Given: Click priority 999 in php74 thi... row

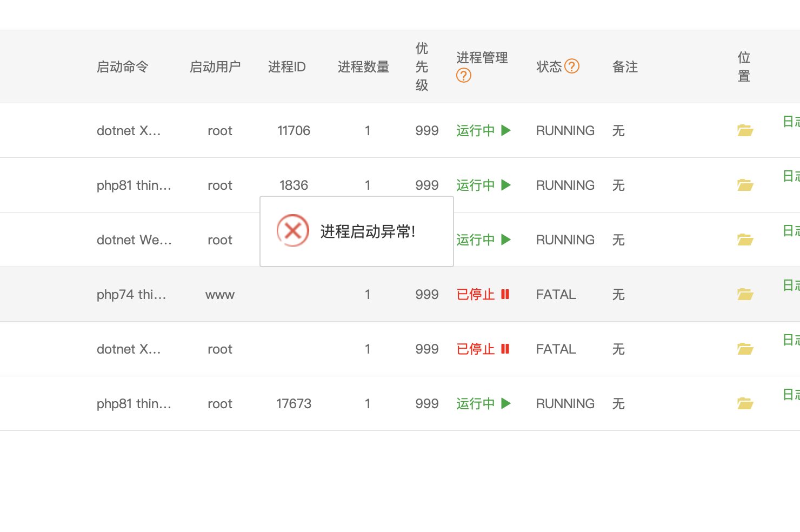Looking at the screenshot, I should coord(427,294).
